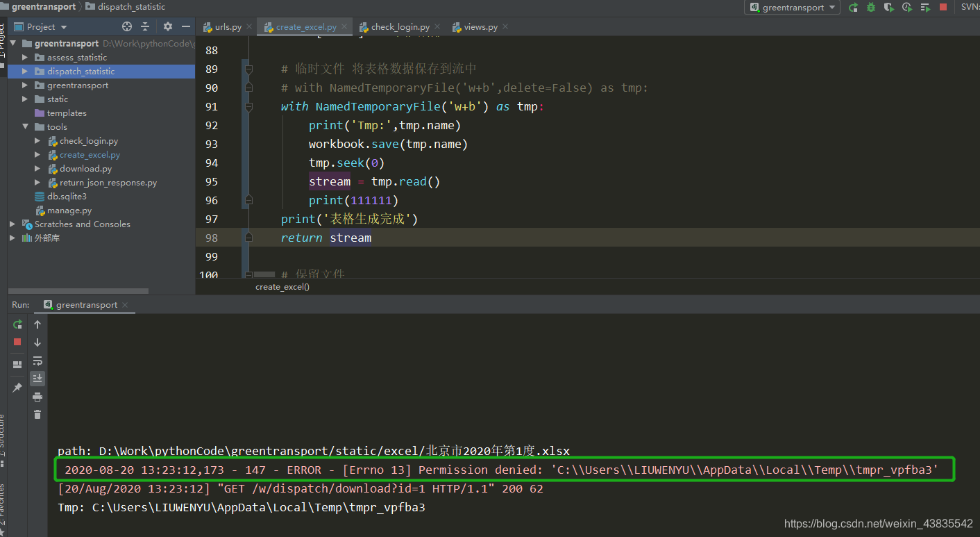Print the console output
Viewport: 980px width, 537px height.
[37, 397]
